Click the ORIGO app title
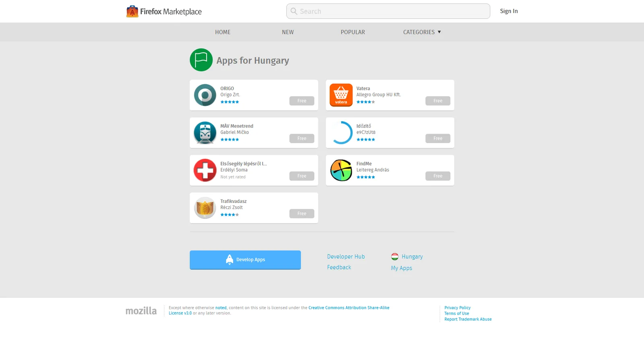Image resolution: width=644 pixels, height=354 pixels. [227, 89]
